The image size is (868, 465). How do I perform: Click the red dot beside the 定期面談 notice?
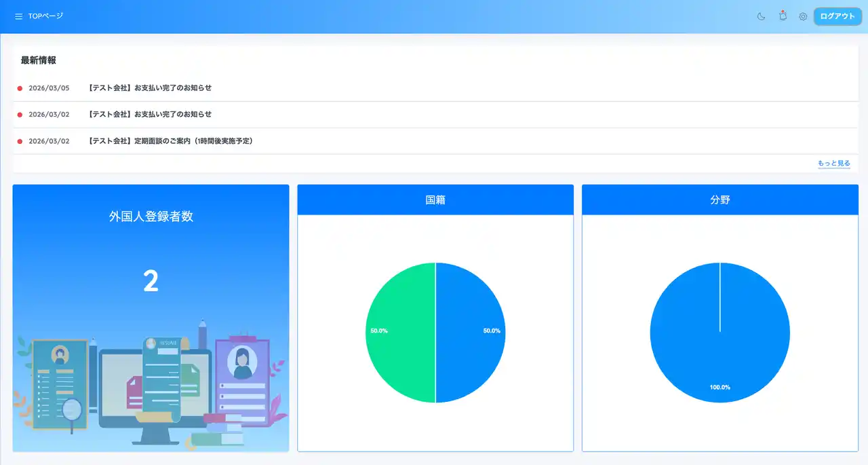20,141
